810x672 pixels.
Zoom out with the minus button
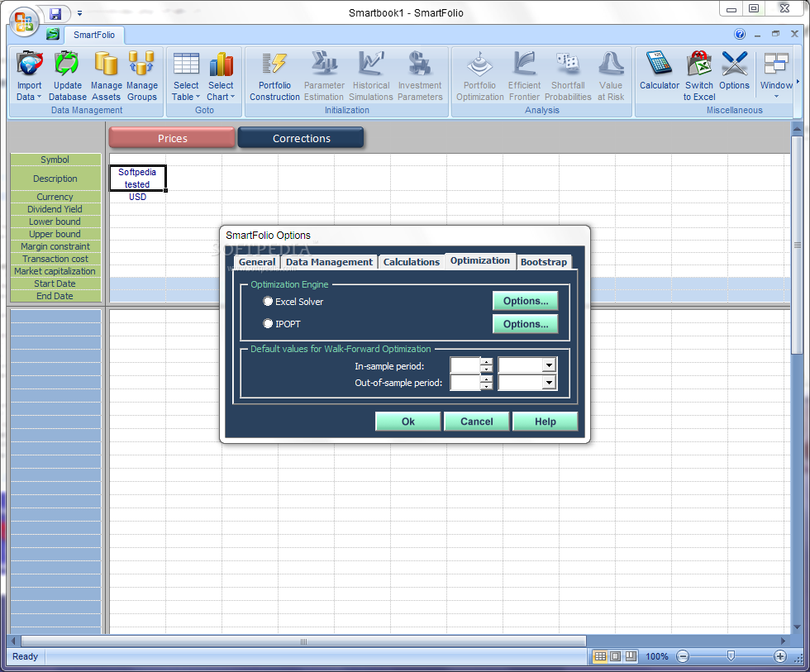click(x=683, y=656)
